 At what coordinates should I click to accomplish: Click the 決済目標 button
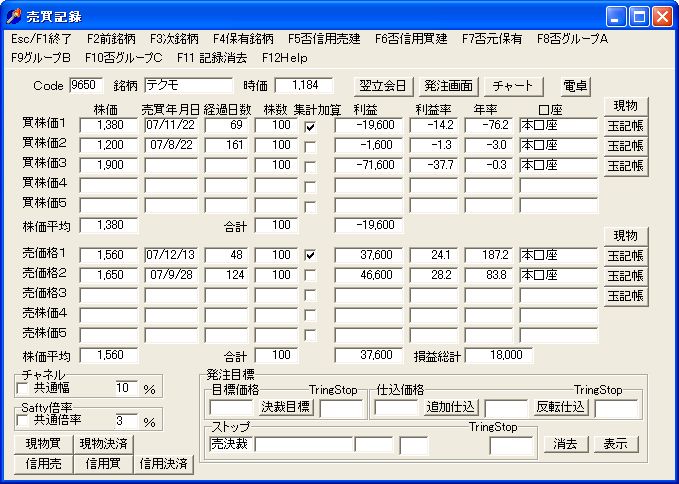tap(286, 407)
